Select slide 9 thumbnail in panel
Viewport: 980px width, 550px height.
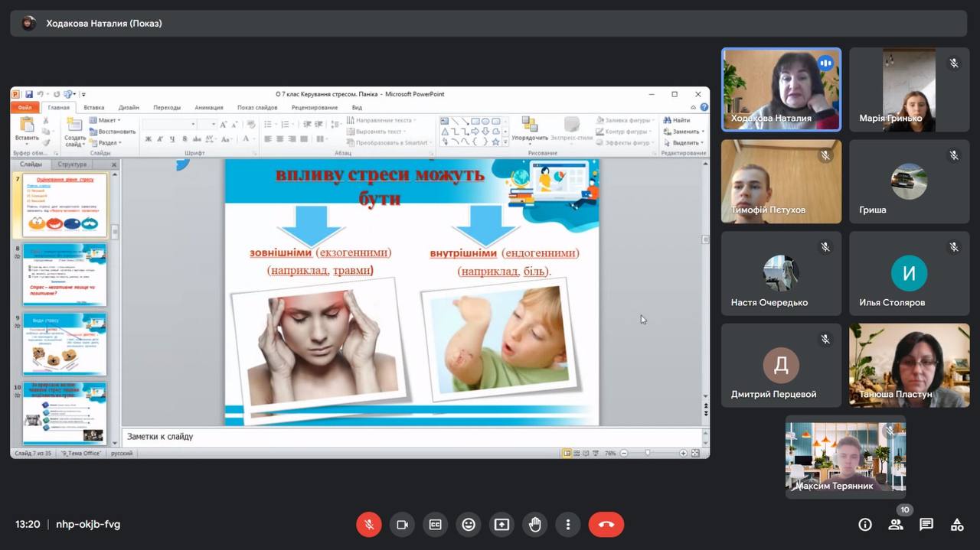[64, 343]
